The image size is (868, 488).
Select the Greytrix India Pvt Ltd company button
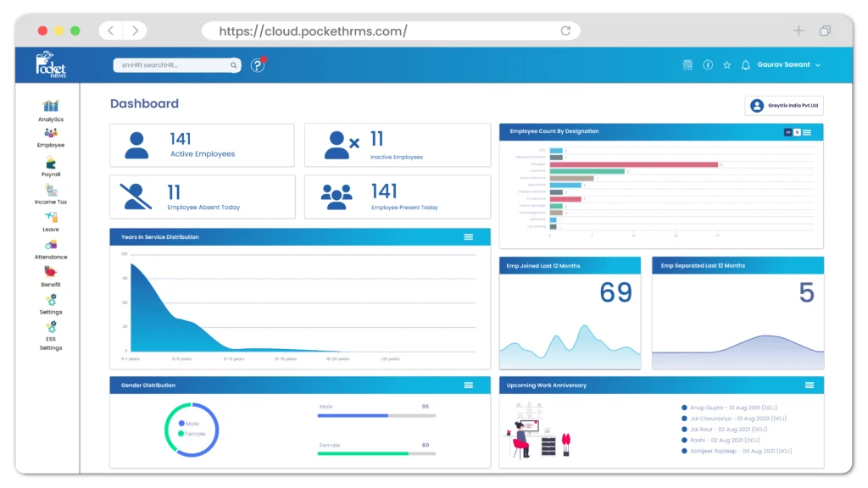786,105
